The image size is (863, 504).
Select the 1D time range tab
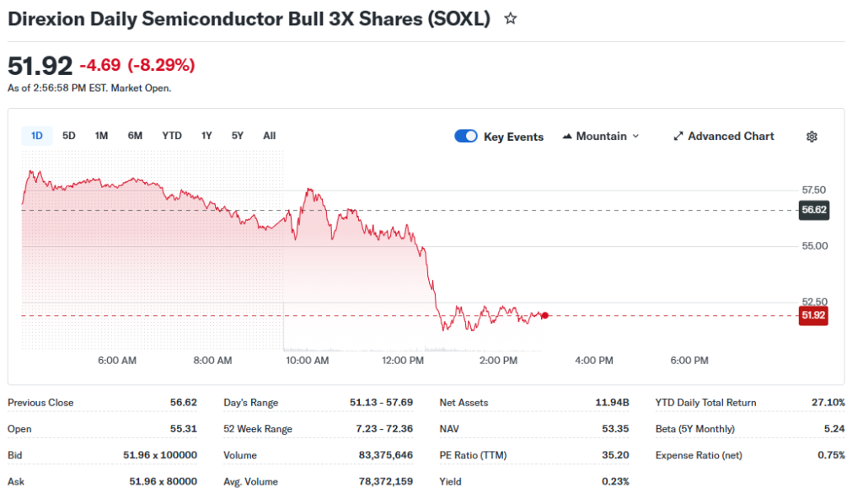[37, 136]
